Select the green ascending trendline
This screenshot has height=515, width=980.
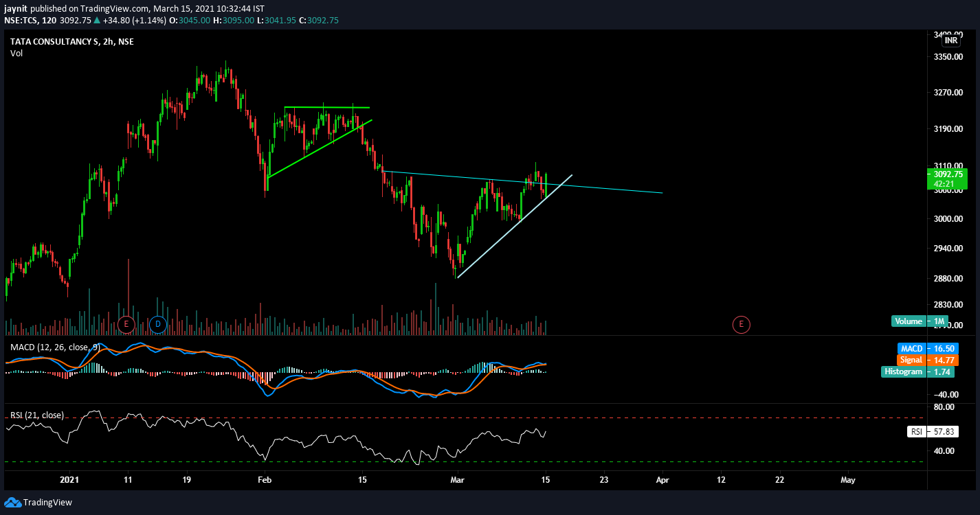coord(320,149)
